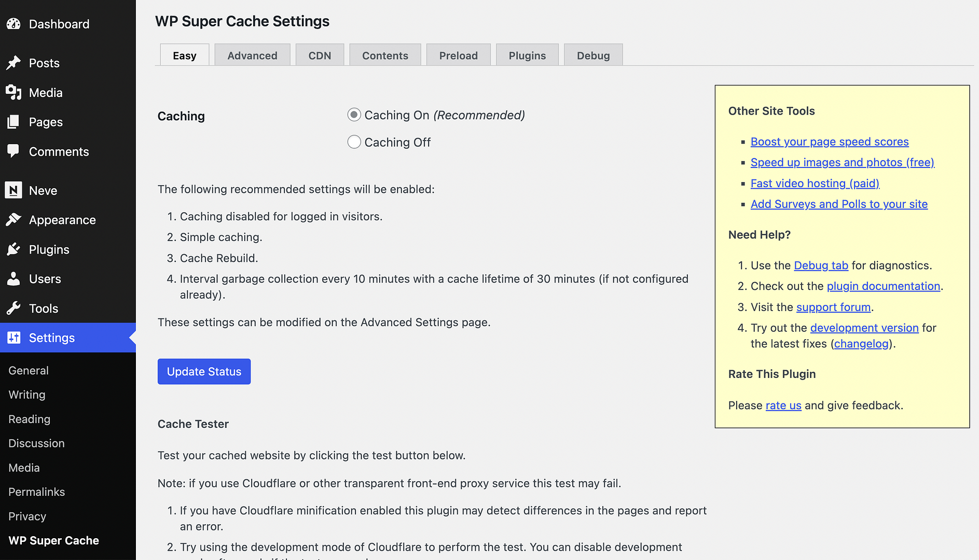Open Comments in the sidebar menu
979x560 pixels.
[68, 151]
